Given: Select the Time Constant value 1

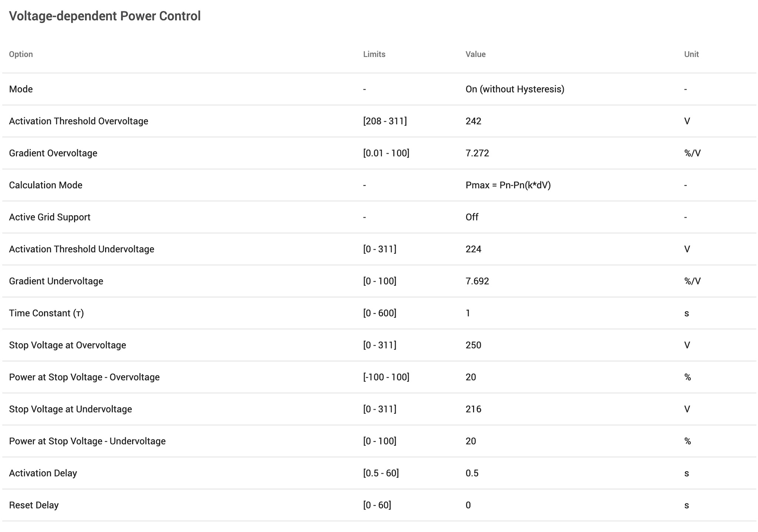Looking at the screenshot, I should (468, 313).
